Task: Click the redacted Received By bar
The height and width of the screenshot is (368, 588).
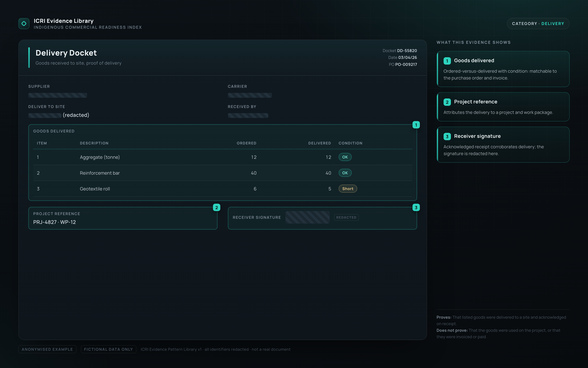Action: 248,115
